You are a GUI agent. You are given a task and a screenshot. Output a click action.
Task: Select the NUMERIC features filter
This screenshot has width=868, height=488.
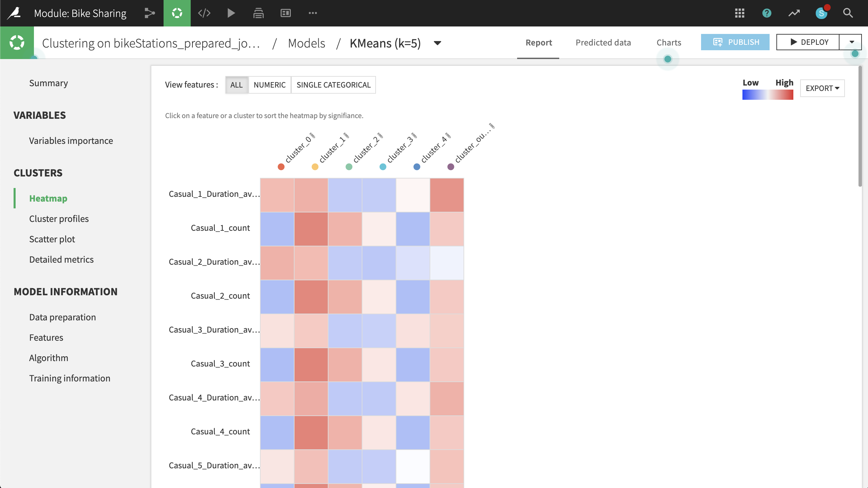pos(269,85)
